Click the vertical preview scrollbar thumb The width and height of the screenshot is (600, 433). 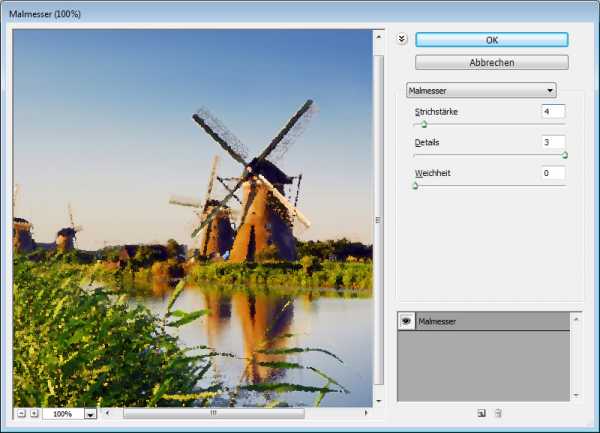(x=378, y=220)
